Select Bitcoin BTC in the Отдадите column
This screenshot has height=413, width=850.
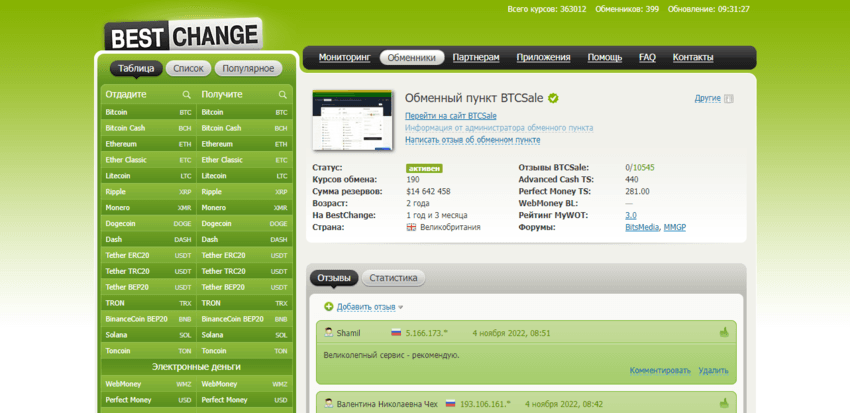coord(148,112)
